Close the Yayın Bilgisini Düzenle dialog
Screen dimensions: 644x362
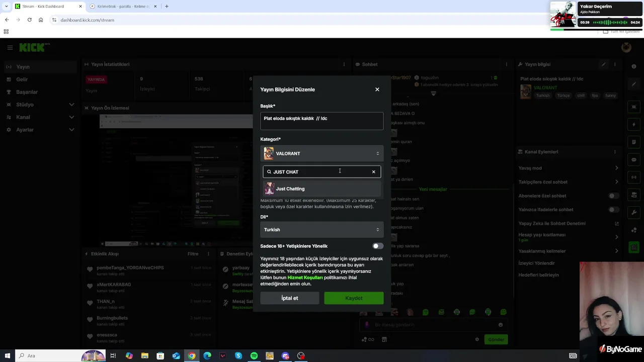pos(377,89)
